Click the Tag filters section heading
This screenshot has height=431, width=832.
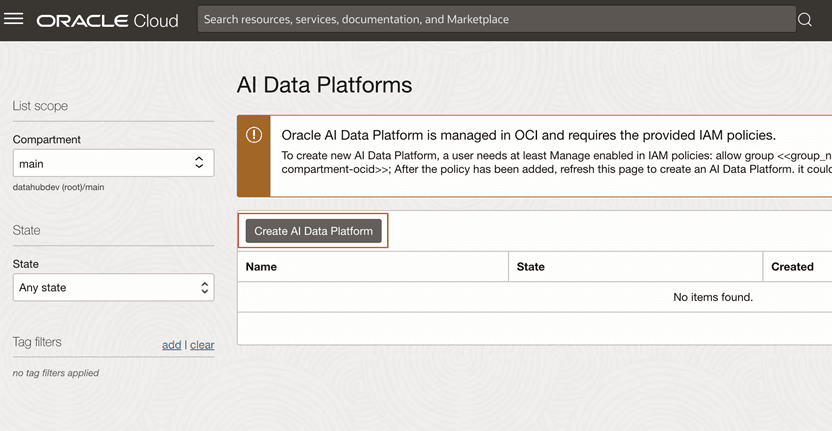pyautogui.click(x=37, y=342)
